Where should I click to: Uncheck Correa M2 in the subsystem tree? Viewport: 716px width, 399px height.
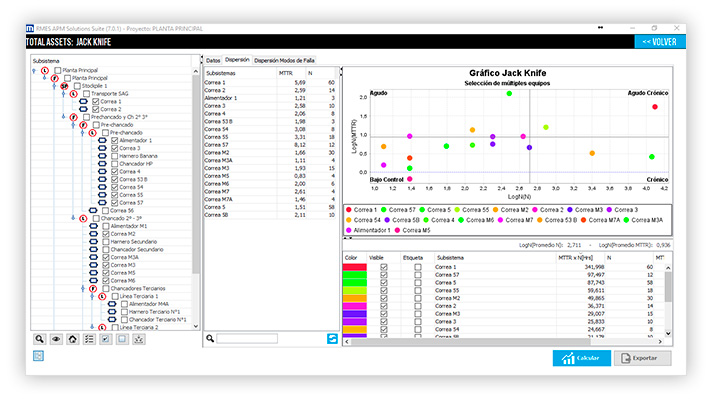pyautogui.click(x=105, y=234)
